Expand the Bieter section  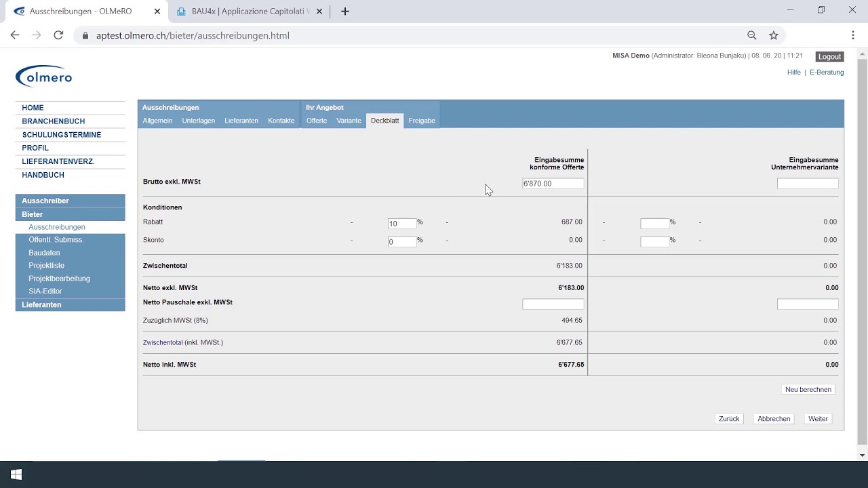(x=70, y=214)
